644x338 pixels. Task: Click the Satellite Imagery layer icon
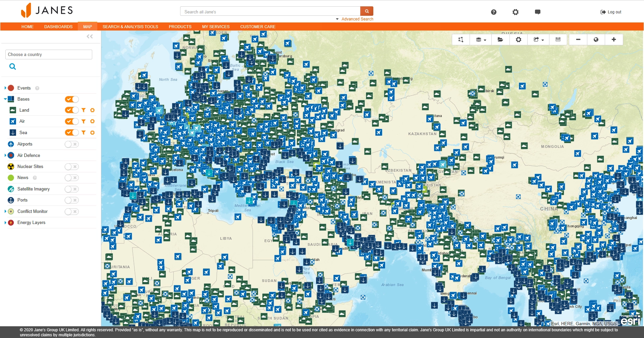pyautogui.click(x=11, y=189)
